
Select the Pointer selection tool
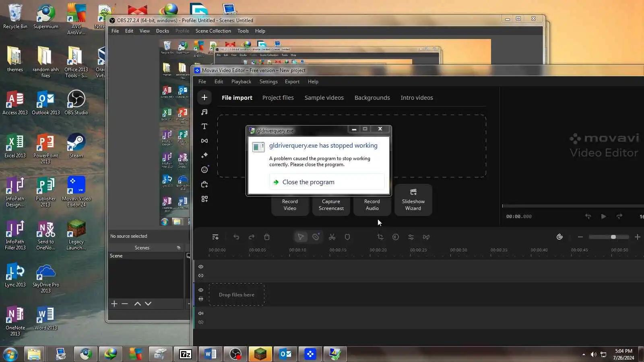(301, 237)
